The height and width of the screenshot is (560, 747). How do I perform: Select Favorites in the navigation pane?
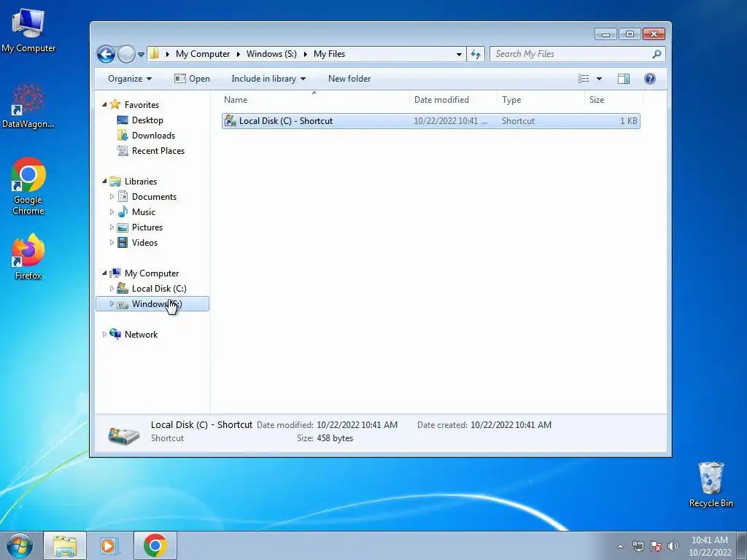(x=142, y=105)
